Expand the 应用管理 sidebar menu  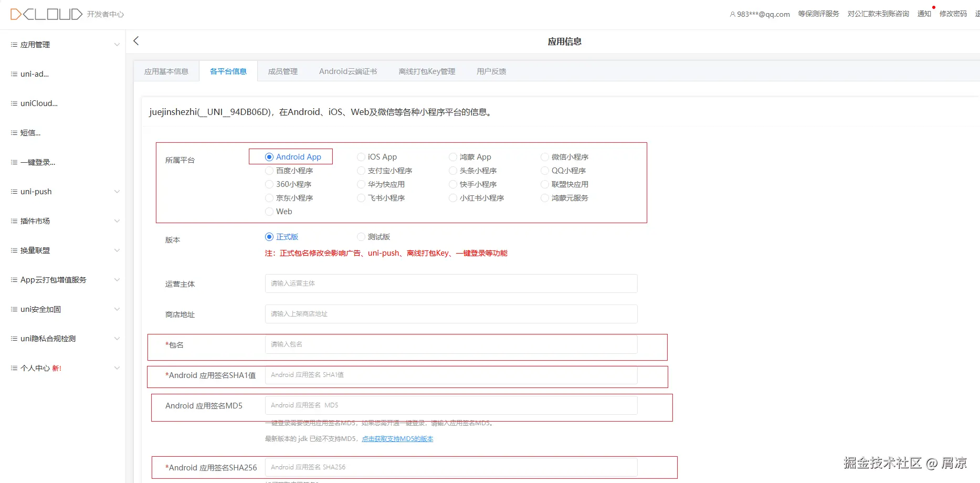(63, 45)
